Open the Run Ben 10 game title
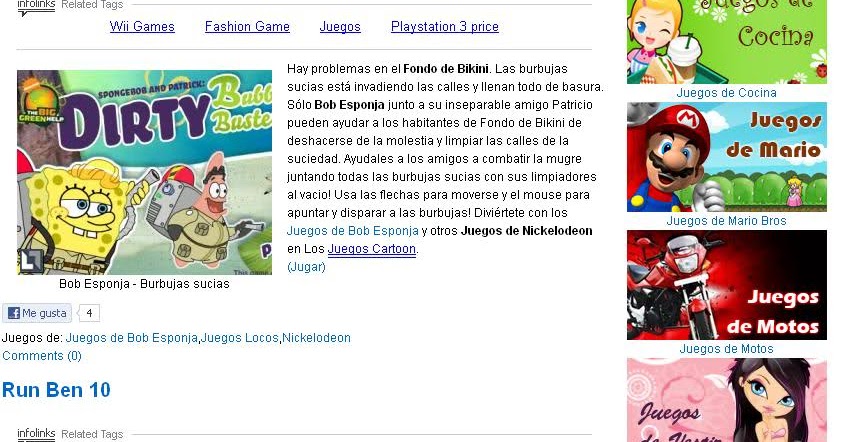This screenshot has height=442, width=843. (56, 390)
